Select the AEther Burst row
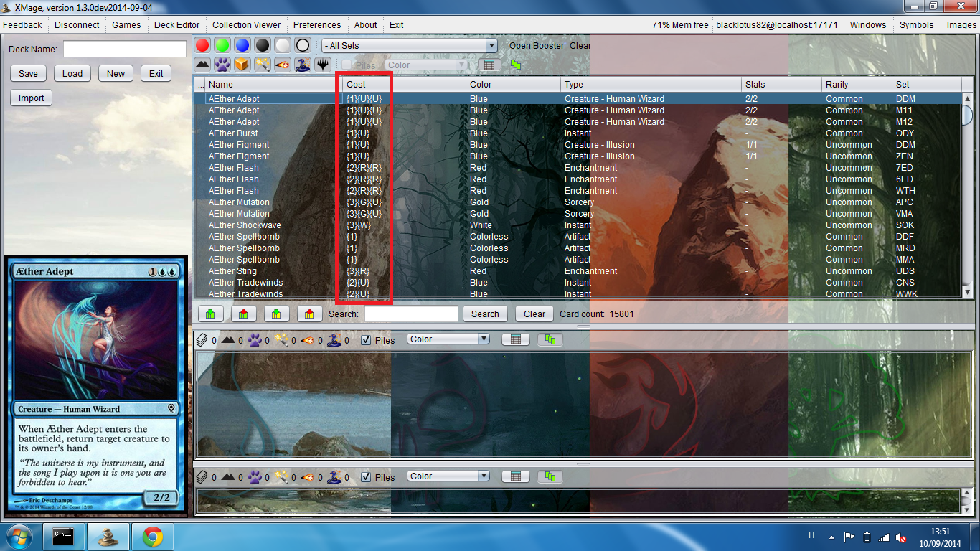 pos(578,133)
